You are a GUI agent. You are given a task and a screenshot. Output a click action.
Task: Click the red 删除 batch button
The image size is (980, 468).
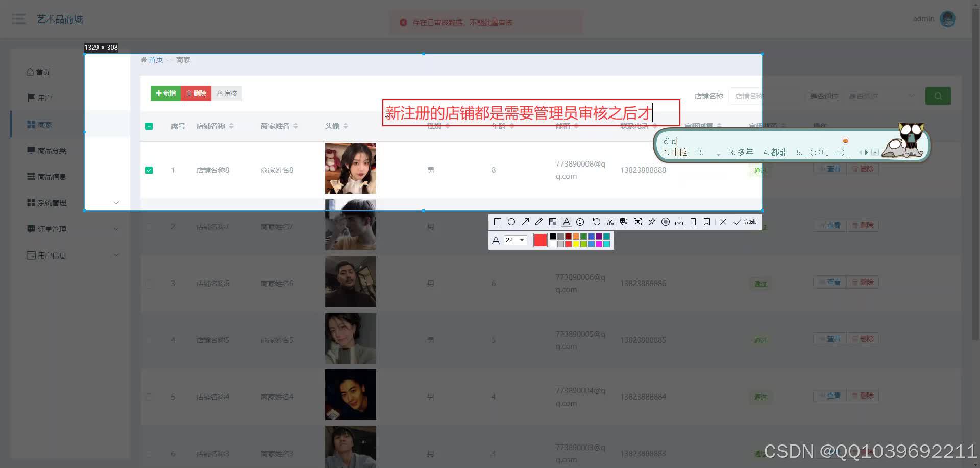point(196,93)
